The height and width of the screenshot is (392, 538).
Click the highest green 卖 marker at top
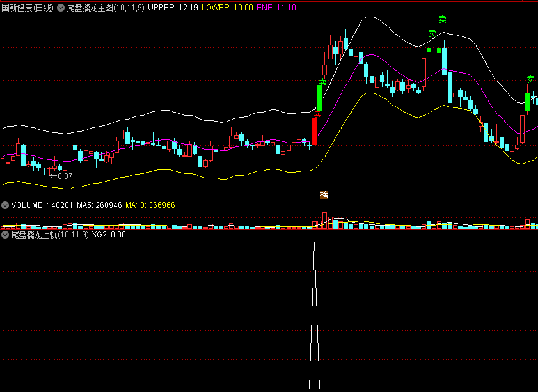tap(442, 19)
